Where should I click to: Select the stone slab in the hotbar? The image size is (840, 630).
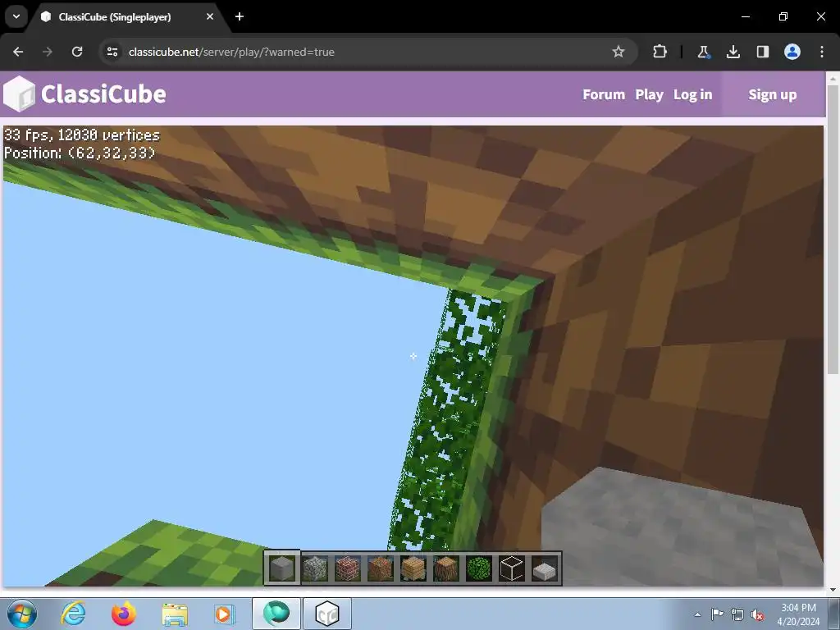[x=545, y=569]
